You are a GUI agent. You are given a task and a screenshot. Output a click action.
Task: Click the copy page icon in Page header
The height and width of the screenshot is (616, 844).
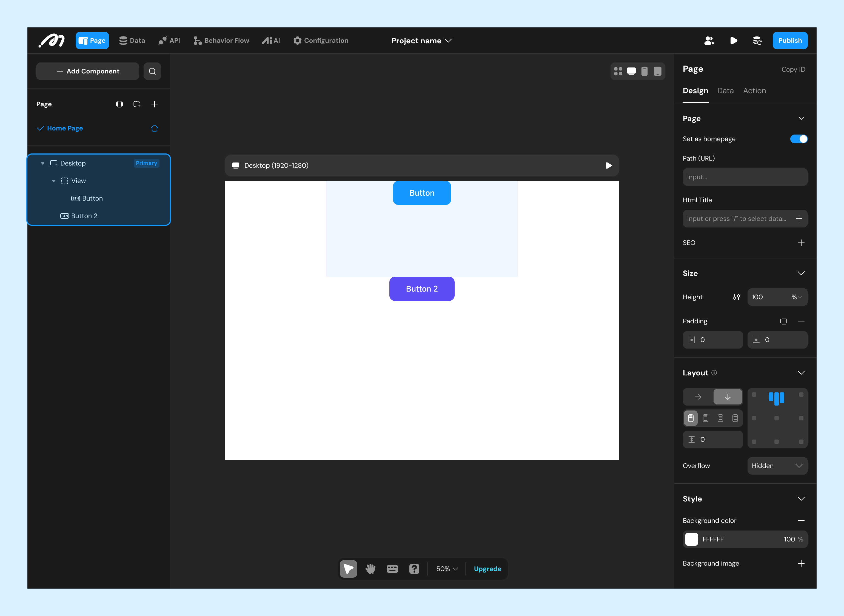pyautogui.click(x=119, y=104)
